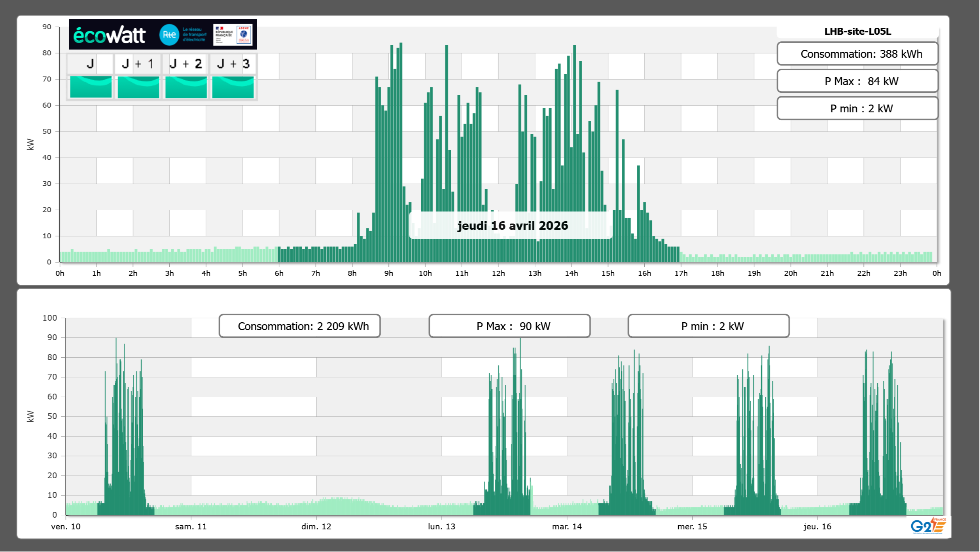Viewport: 980px width, 552px height.
Task: Click the dim. 12 label on weekly axis
Action: point(316,527)
